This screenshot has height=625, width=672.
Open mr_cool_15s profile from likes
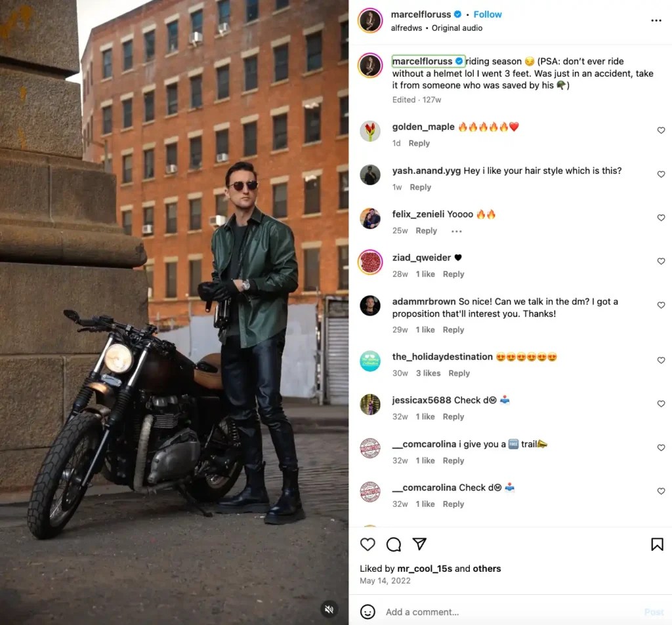pyautogui.click(x=425, y=569)
